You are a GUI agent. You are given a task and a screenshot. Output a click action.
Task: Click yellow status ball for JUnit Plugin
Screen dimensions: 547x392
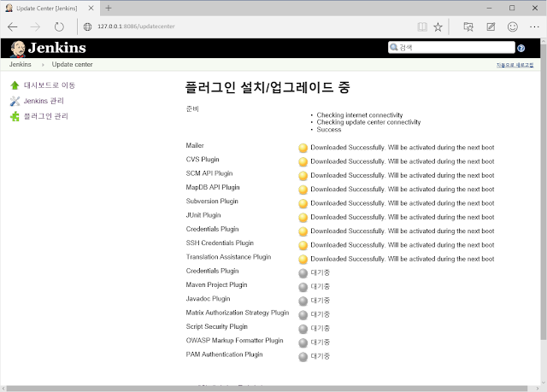click(x=303, y=218)
